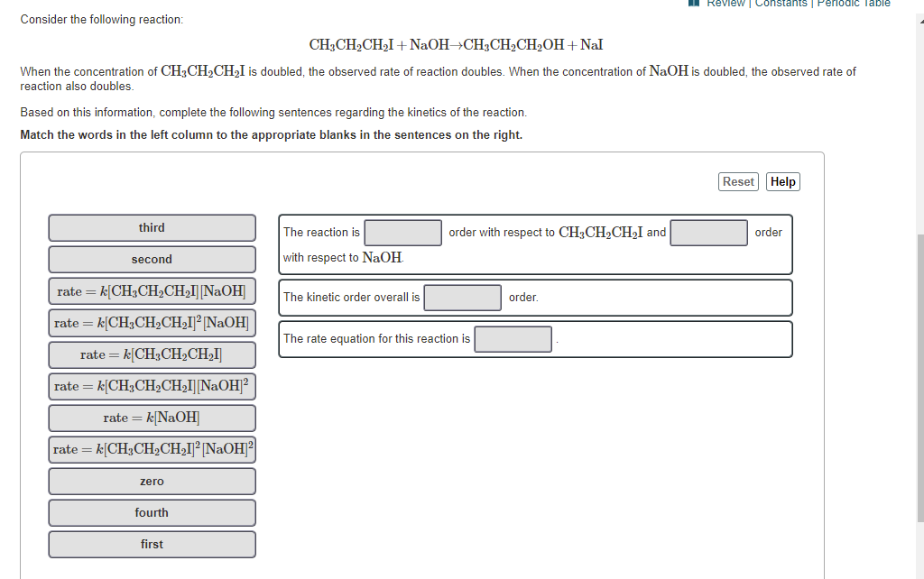Screen dimensions: 924x579
Task: Select rate = k[CH3CH2CH2I]²[NaOH]² tile
Action: click(152, 449)
